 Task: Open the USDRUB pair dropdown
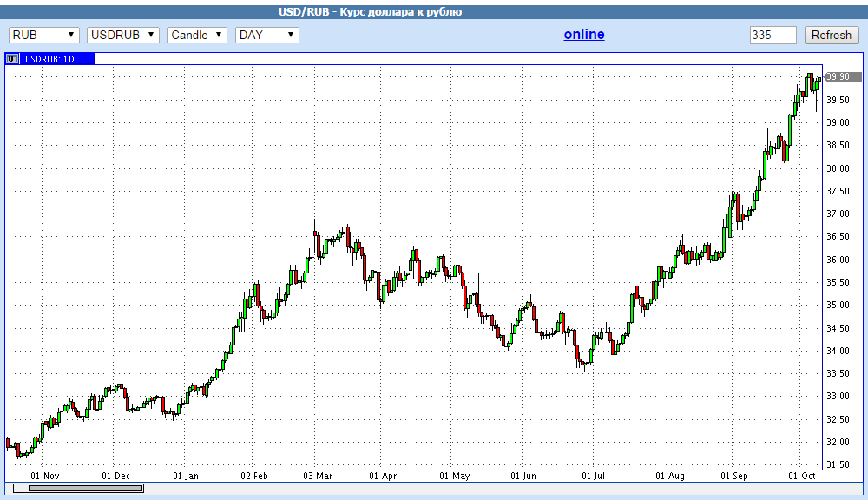coord(123,35)
